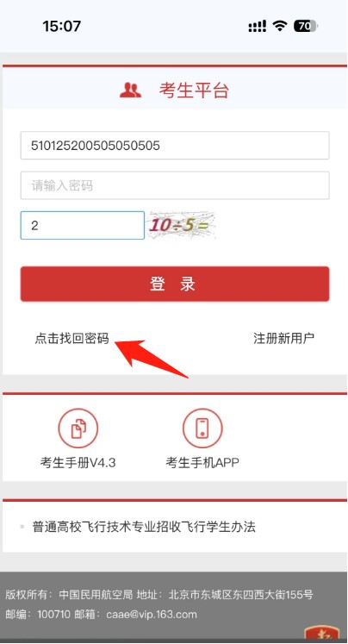
Task: Refresh the 10÷5= captcha image
Action: 182,225
